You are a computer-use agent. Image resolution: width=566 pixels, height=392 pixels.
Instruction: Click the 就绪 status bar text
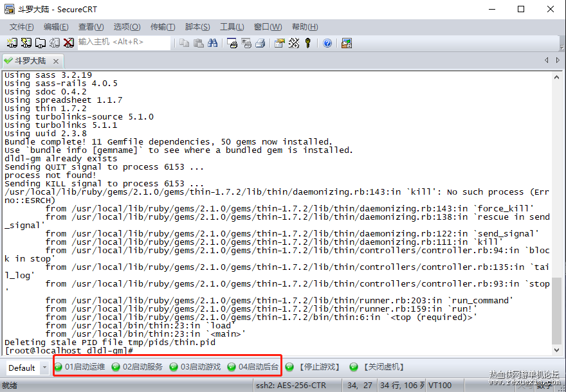pyautogui.click(x=10, y=386)
